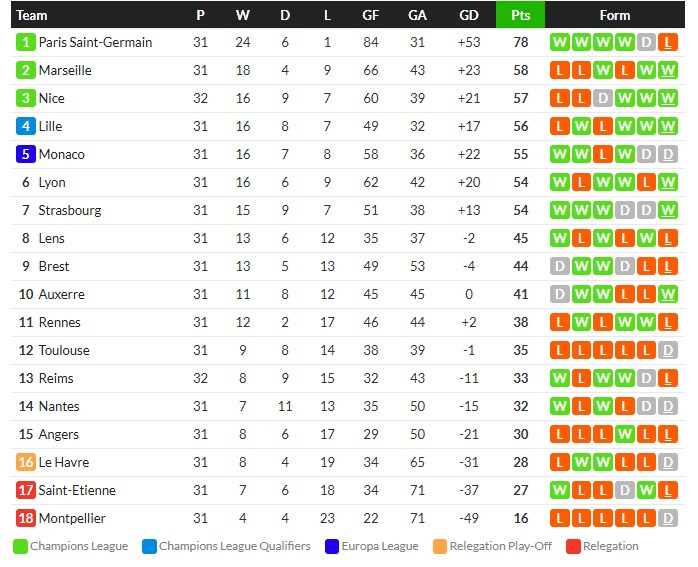Click the Team column header
698x567 pixels.
pos(32,15)
